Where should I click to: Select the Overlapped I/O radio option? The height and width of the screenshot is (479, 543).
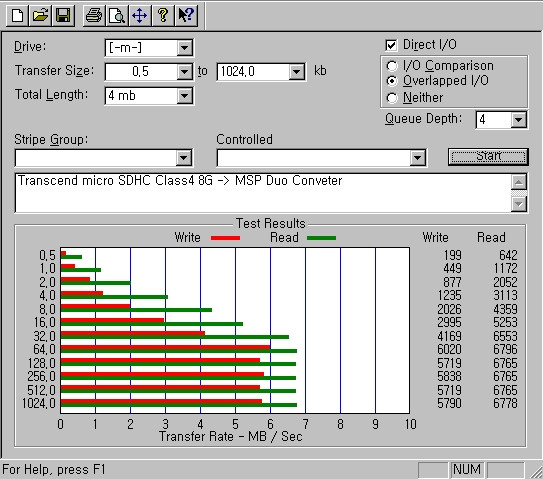coord(392,81)
